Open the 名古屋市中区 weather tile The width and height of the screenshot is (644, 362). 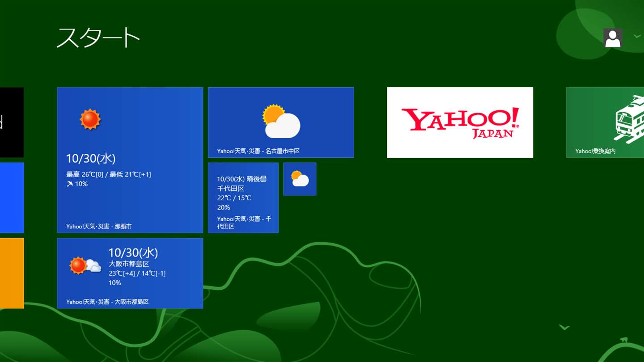281,122
